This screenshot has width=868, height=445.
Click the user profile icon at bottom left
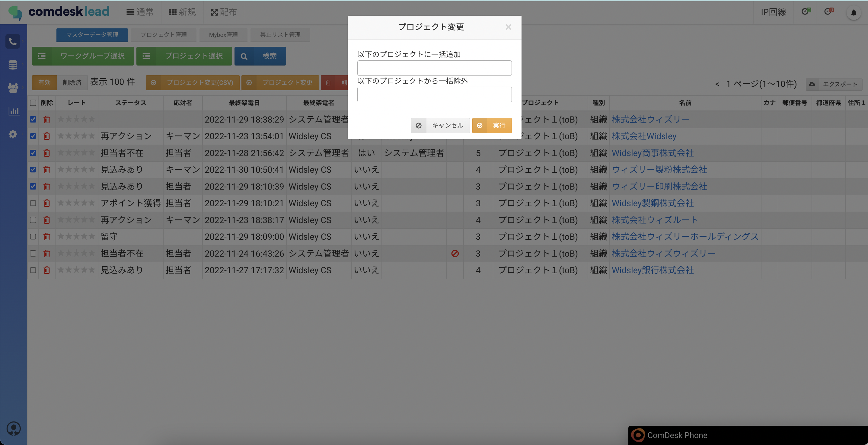tap(14, 428)
